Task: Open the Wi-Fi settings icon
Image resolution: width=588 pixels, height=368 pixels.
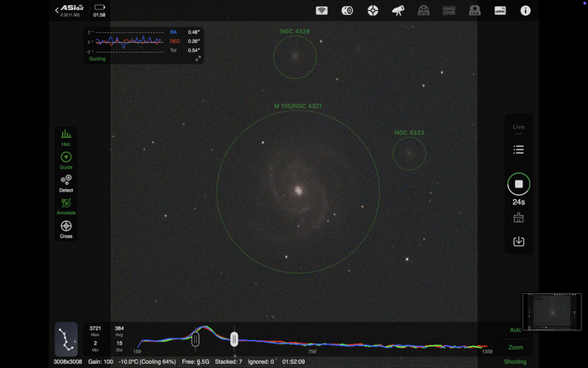Action: (x=321, y=11)
